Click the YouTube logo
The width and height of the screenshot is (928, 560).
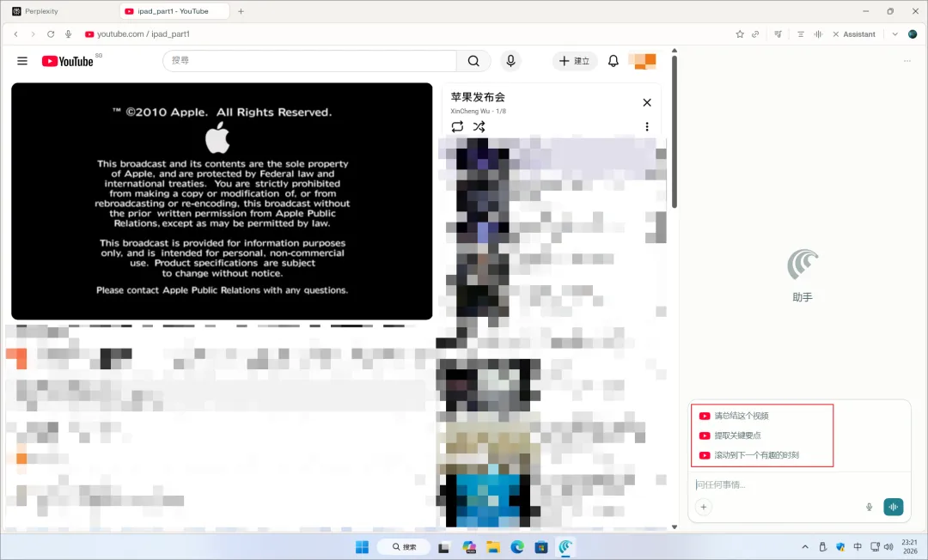68,62
